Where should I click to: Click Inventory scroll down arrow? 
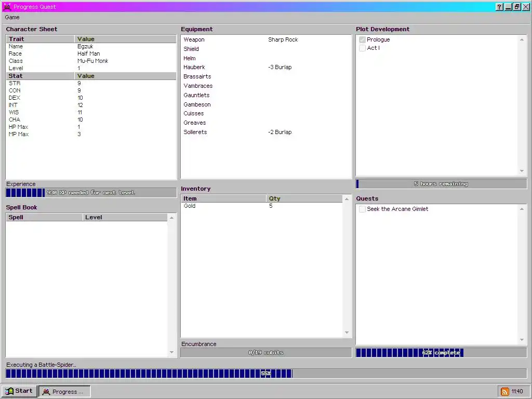347,332
